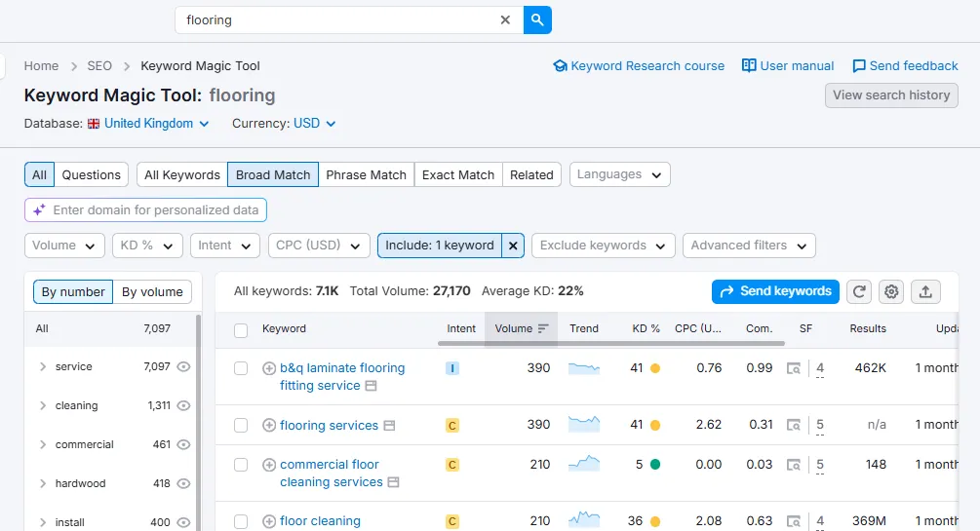Open the Exclude keywords dropdown
980x531 pixels.
604,246
